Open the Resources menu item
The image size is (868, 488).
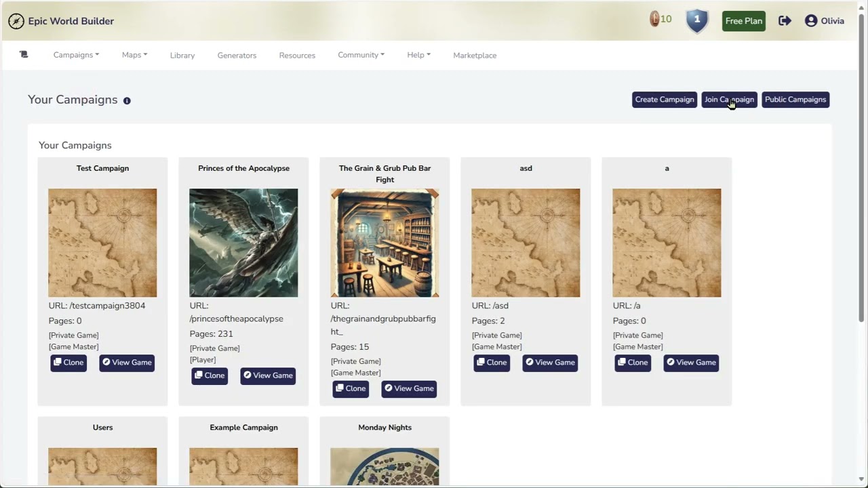pyautogui.click(x=297, y=56)
